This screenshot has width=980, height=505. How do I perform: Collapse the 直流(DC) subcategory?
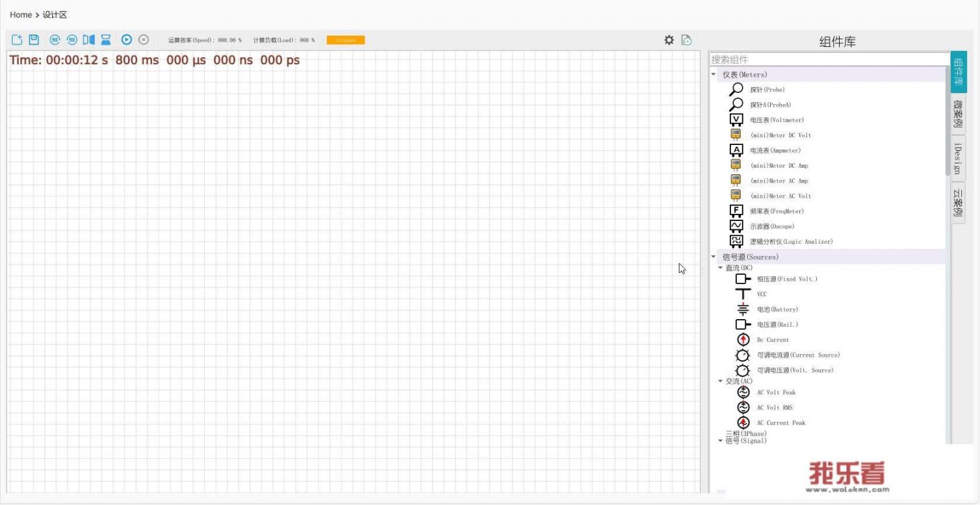click(720, 268)
